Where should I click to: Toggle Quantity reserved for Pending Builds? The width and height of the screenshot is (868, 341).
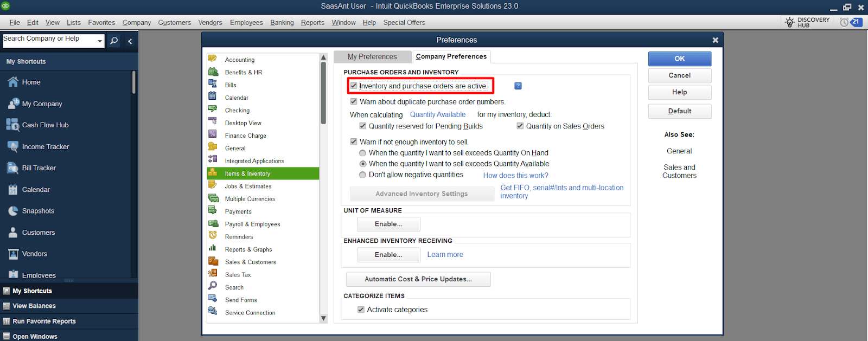coord(363,126)
